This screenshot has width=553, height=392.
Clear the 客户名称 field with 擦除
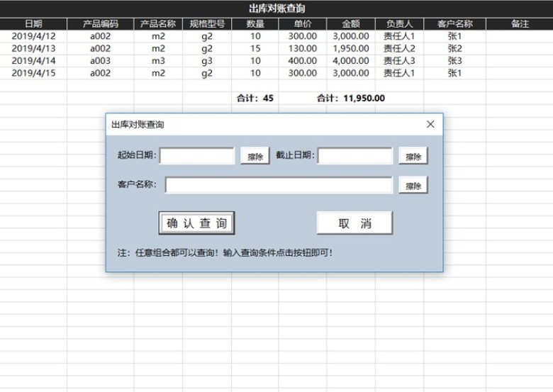[x=413, y=185]
